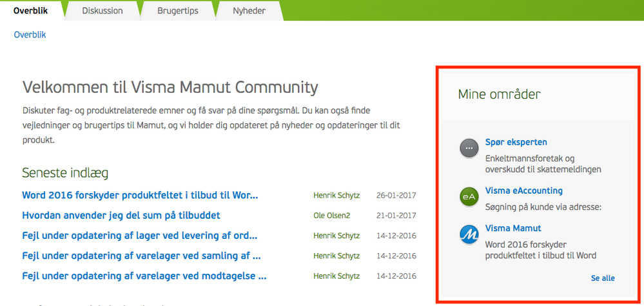Switch to the Nyheder tab
The image size is (644, 306).
tap(249, 11)
